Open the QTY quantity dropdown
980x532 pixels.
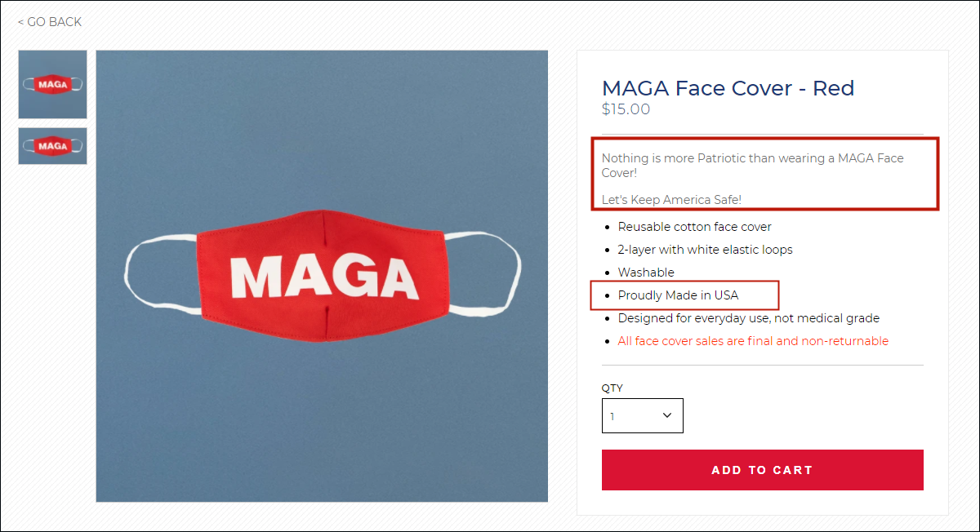[x=643, y=415]
